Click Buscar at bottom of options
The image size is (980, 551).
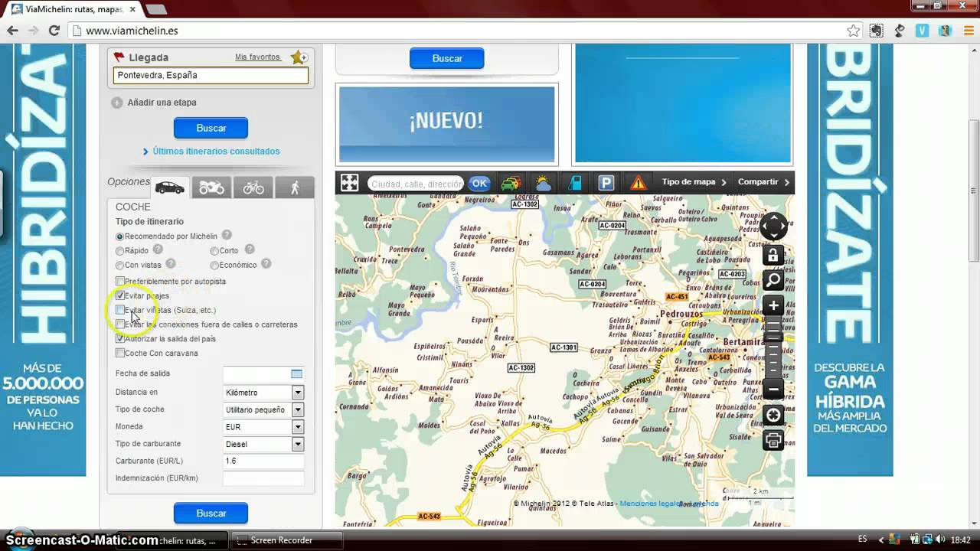(211, 513)
